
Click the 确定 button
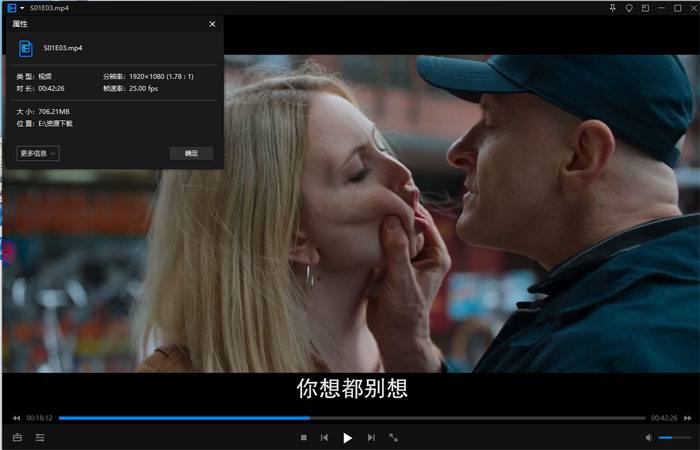tap(191, 154)
